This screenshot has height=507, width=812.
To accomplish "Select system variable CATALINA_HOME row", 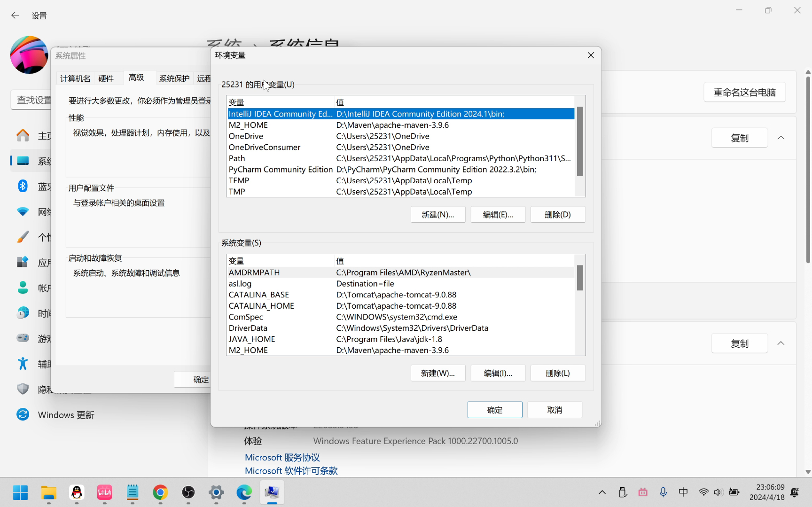I will (400, 306).
